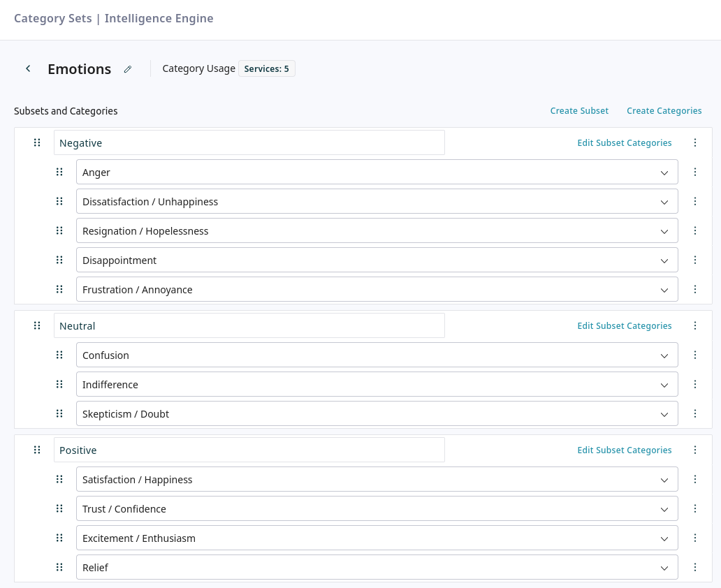
Task: Open the kebab menu for Anger category
Action: tap(694, 172)
